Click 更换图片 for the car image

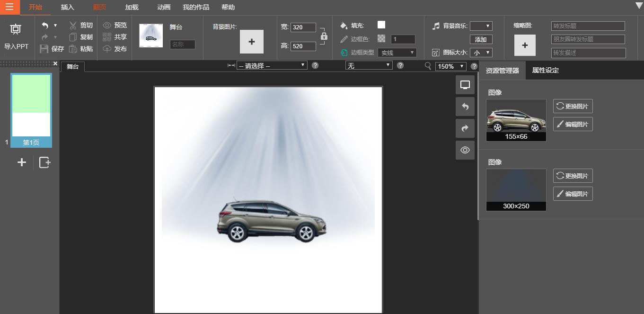point(573,106)
